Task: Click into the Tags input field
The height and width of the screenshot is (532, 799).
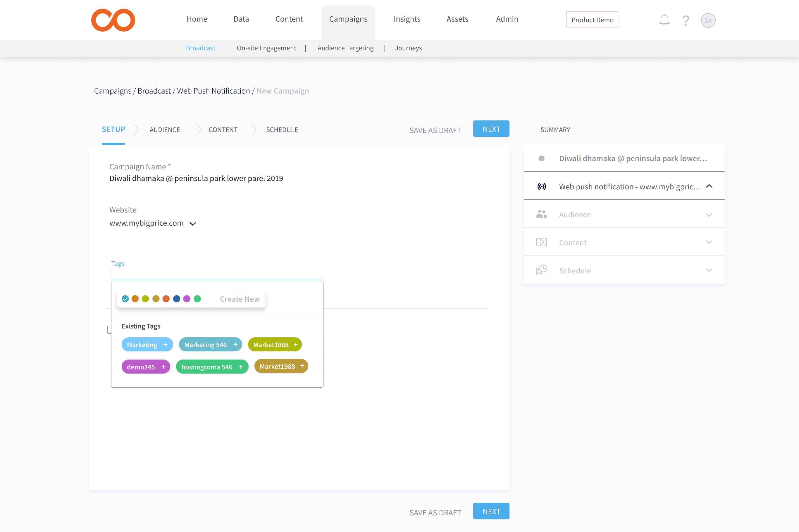Action: [x=216, y=274]
